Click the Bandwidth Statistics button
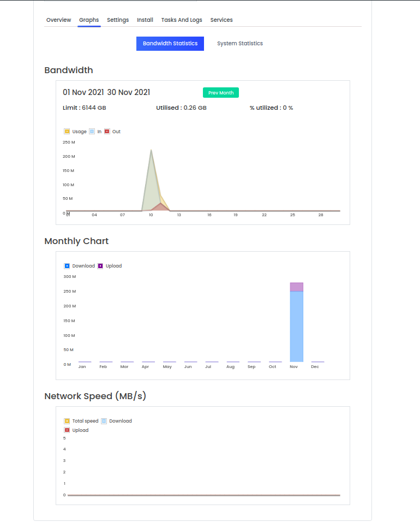This screenshot has width=420, height=522. (x=170, y=44)
